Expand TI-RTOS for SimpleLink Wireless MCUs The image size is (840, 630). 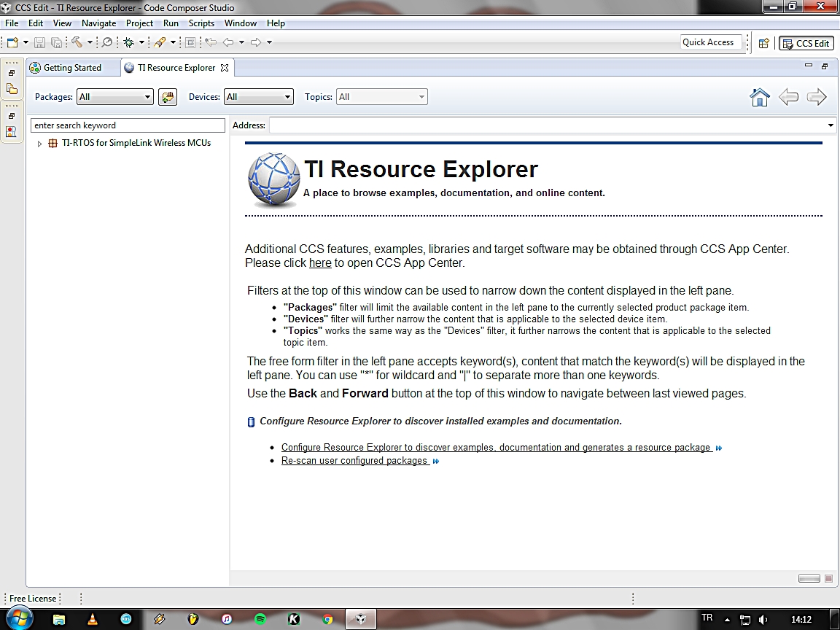tap(39, 144)
